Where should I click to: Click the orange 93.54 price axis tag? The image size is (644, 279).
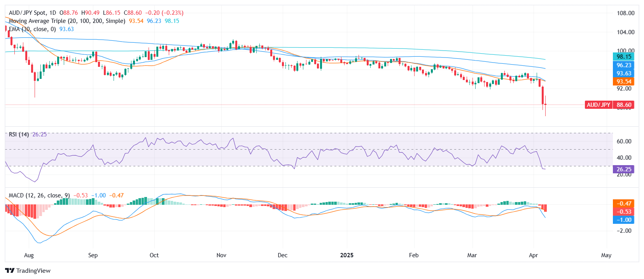[x=623, y=82]
